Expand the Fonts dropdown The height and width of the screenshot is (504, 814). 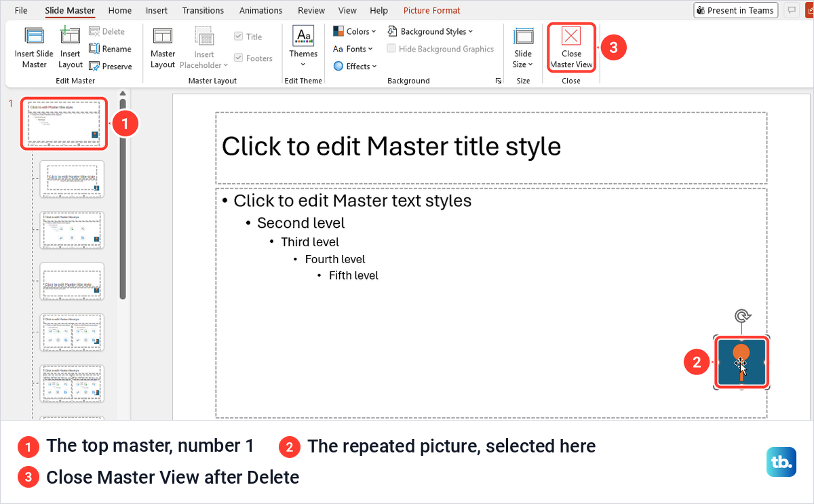(x=353, y=49)
